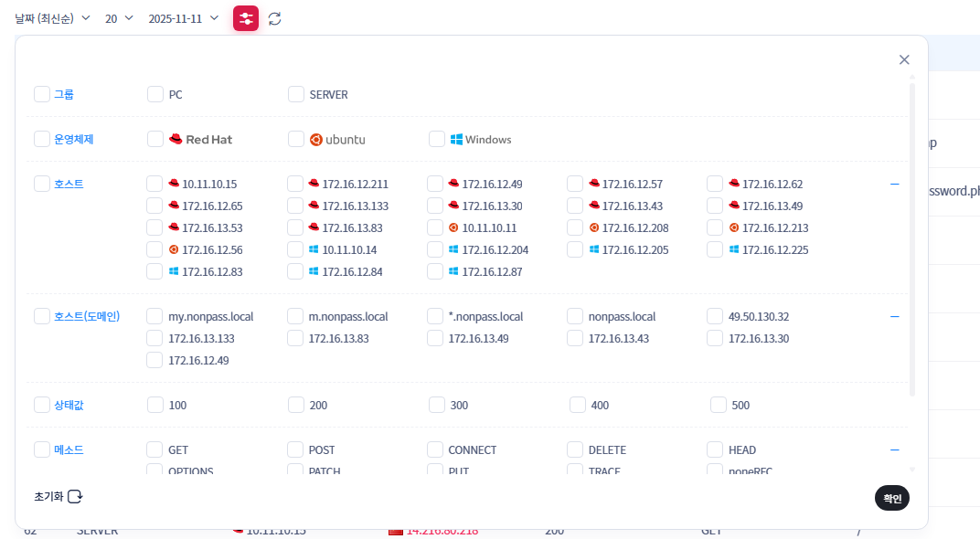Image resolution: width=980 pixels, height=539 pixels.
Task: Enable the PC group checkbox
Action: pos(155,94)
